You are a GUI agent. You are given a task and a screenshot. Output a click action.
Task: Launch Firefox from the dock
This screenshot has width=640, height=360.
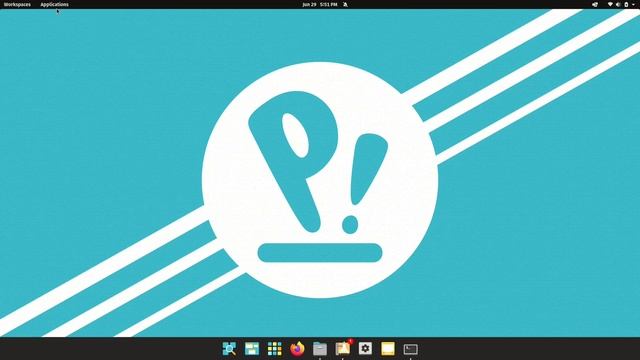point(297,349)
